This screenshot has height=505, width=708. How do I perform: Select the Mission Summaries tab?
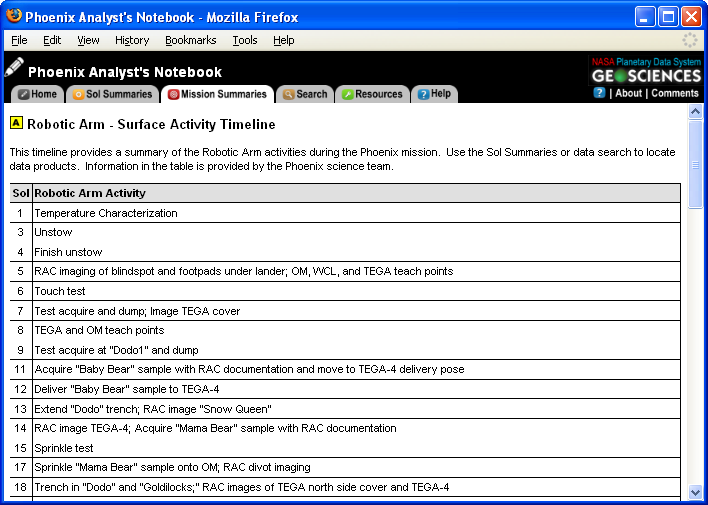pyautogui.click(x=218, y=94)
